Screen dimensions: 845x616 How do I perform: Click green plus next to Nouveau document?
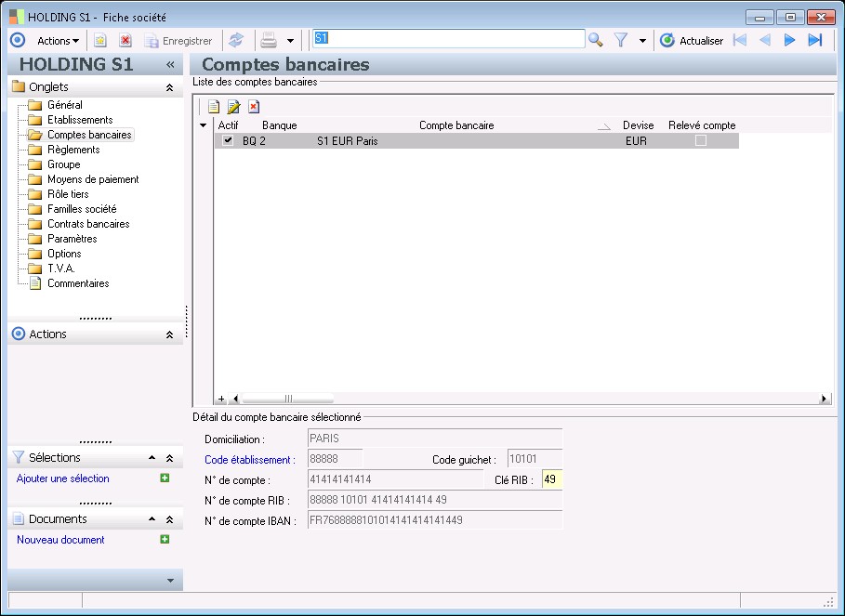click(165, 540)
